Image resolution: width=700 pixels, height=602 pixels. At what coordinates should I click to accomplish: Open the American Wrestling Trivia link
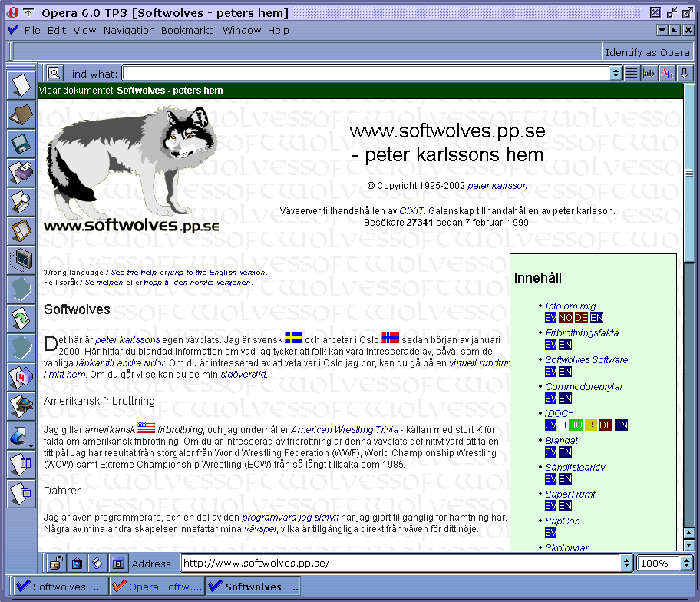pos(344,430)
